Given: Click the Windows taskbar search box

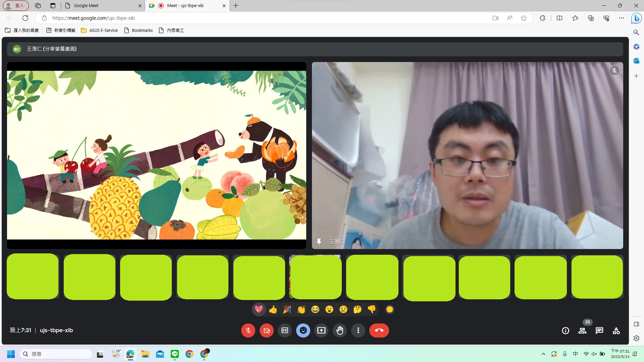Looking at the screenshot, I should (56, 354).
